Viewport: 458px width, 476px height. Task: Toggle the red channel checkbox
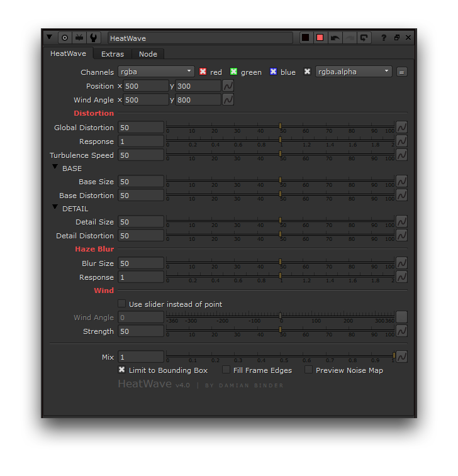coord(203,72)
